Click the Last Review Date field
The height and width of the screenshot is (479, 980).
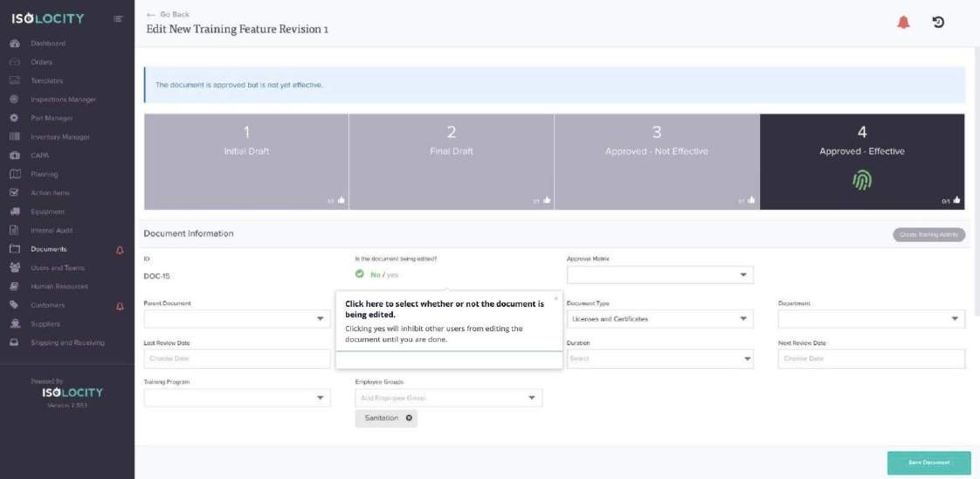tap(237, 359)
